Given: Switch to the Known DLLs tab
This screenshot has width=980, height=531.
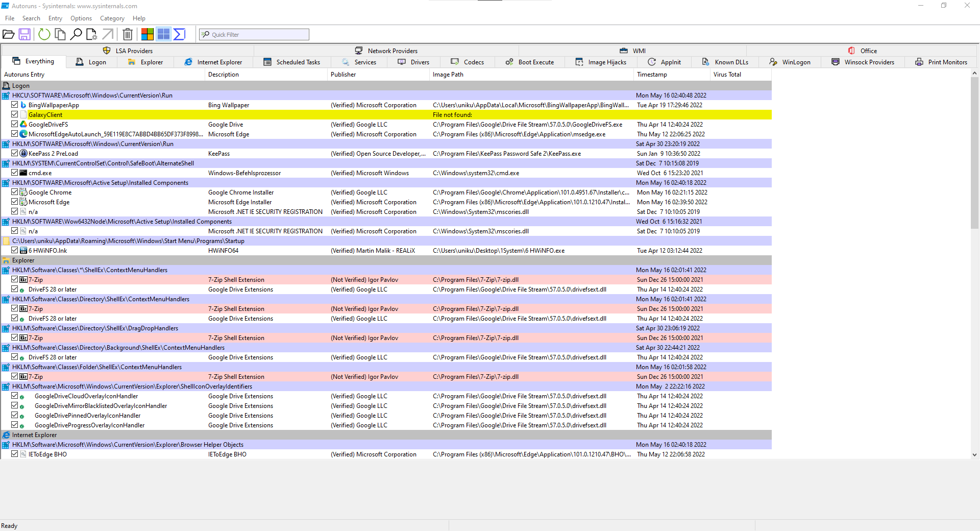Looking at the screenshot, I should click(725, 62).
